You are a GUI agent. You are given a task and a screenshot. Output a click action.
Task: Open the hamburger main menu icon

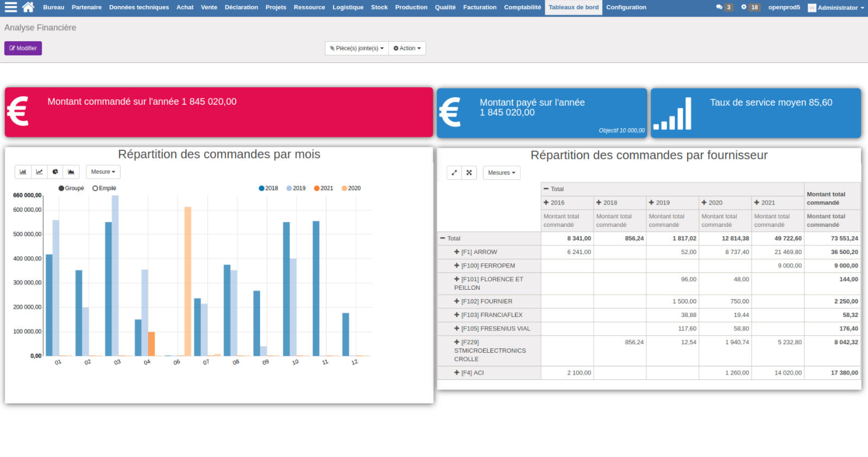tap(10, 7)
